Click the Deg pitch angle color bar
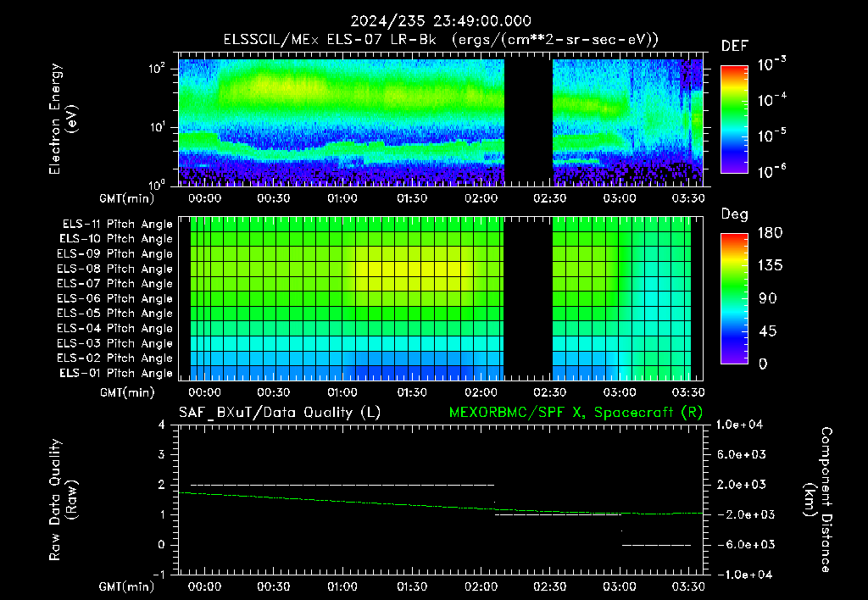Screen dimensions: 868x600 (x=734, y=298)
